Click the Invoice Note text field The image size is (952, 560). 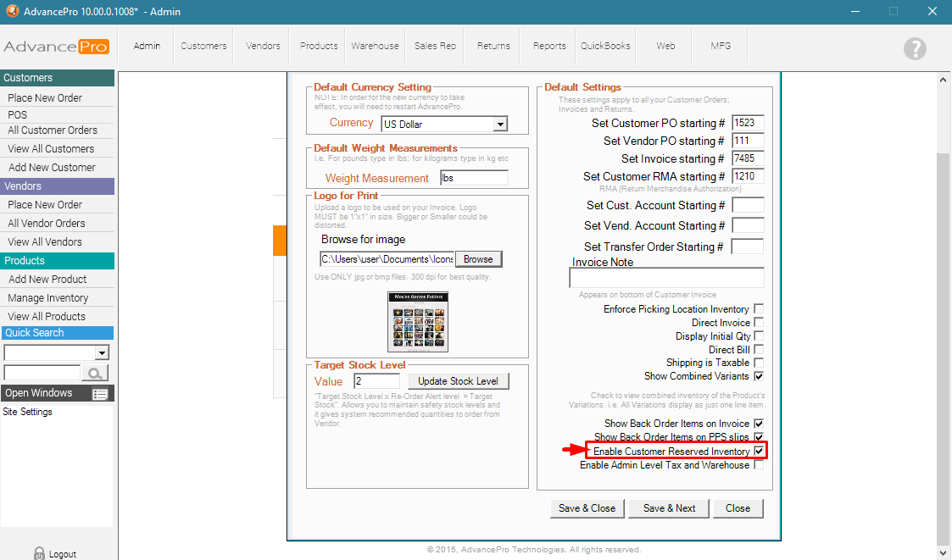666,279
